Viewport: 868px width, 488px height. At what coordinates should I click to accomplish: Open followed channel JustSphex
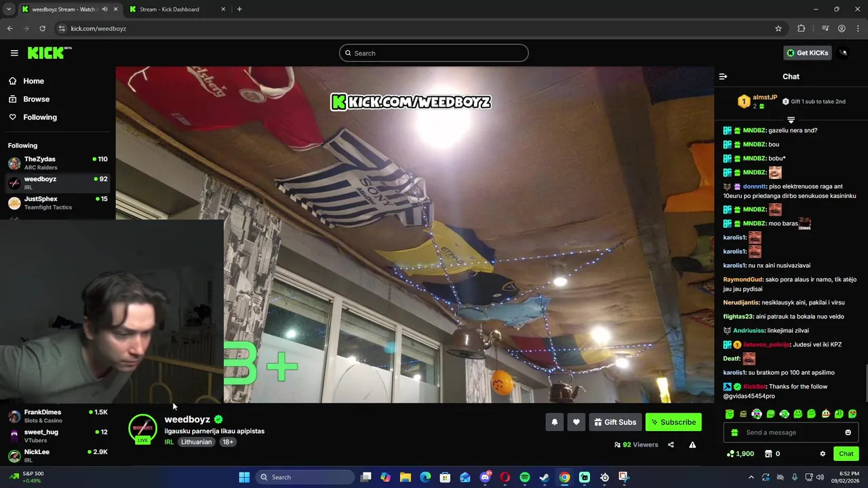pyautogui.click(x=58, y=203)
